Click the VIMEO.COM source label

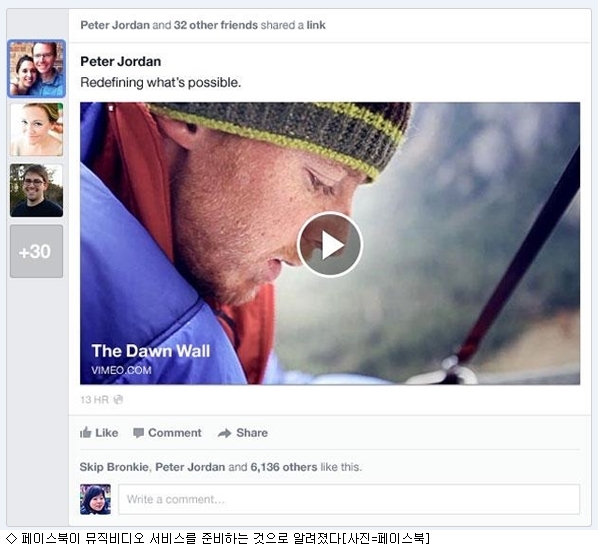tap(121, 370)
